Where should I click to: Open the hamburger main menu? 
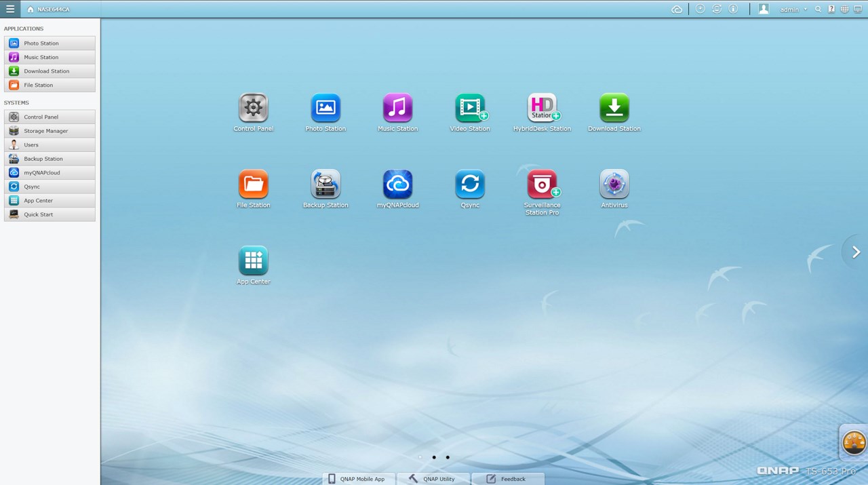[x=10, y=9]
